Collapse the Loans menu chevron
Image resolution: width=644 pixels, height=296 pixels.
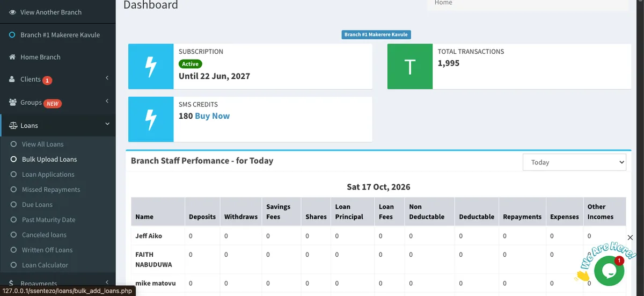click(x=107, y=124)
